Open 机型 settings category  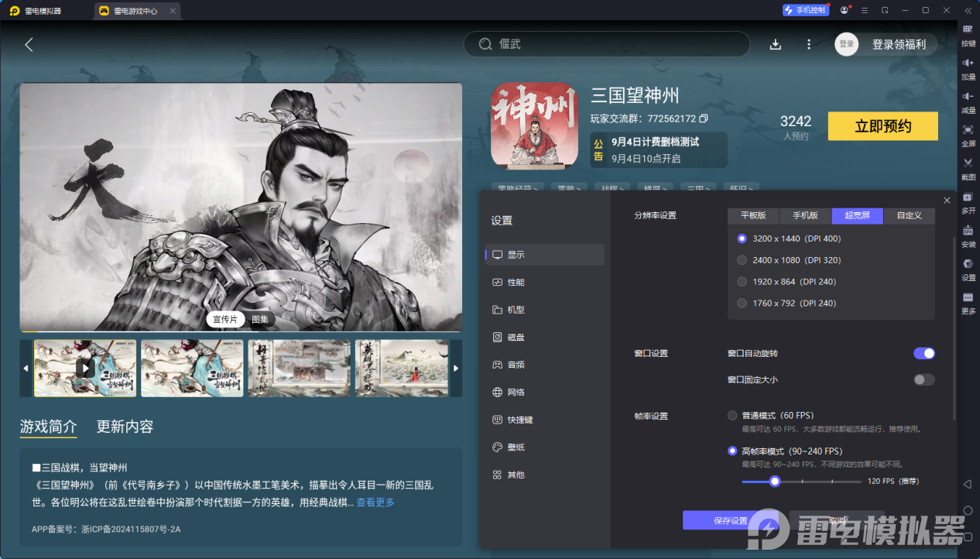(x=544, y=310)
